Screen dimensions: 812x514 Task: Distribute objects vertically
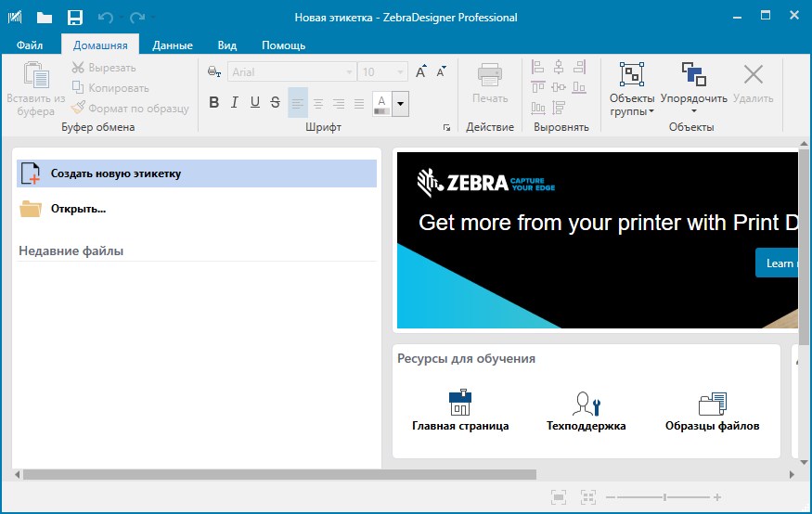pyautogui.click(x=559, y=108)
